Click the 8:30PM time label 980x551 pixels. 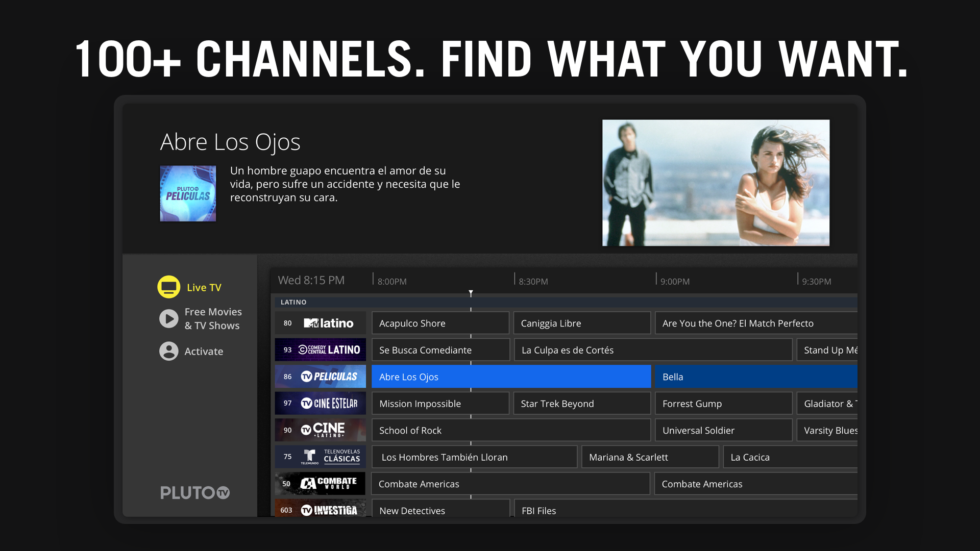click(533, 282)
